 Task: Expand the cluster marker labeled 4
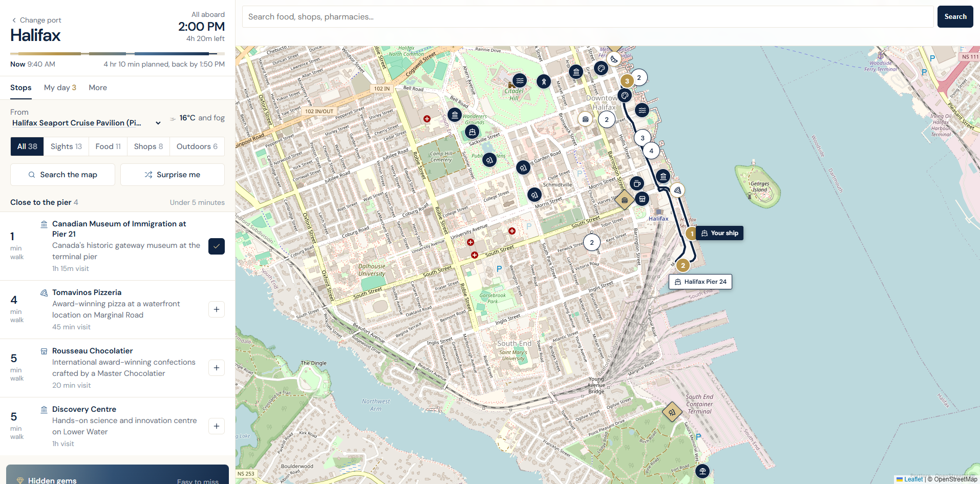pyautogui.click(x=651, y=151)
